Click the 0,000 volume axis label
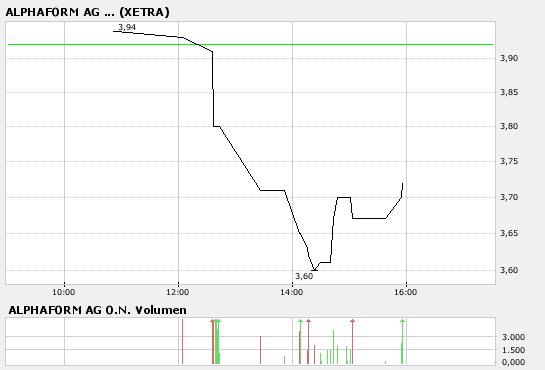 [513, 362]
